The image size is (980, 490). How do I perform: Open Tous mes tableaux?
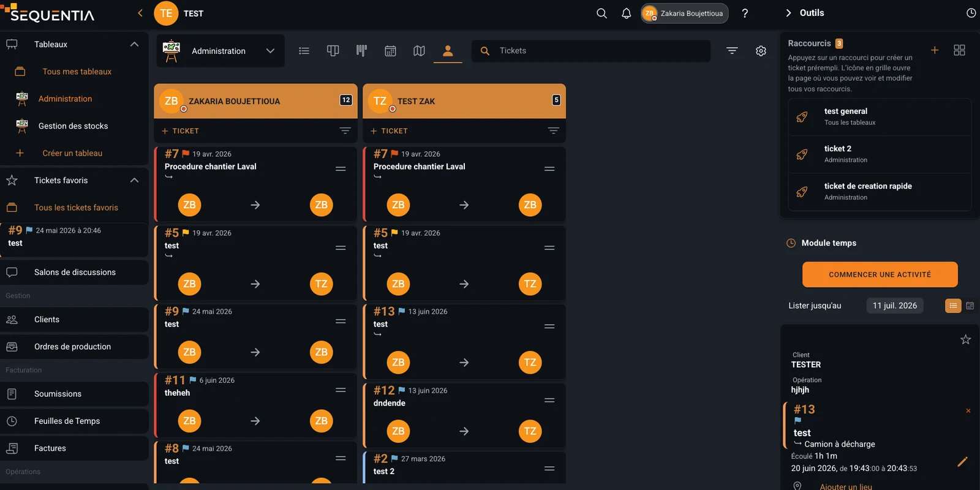pyautogui.click(x=77, y=72)
